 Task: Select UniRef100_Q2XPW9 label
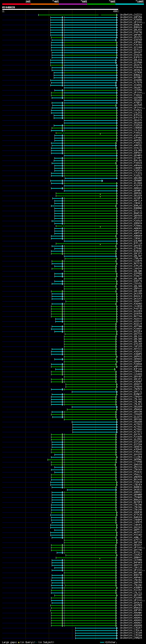click(x=131, y=63)
